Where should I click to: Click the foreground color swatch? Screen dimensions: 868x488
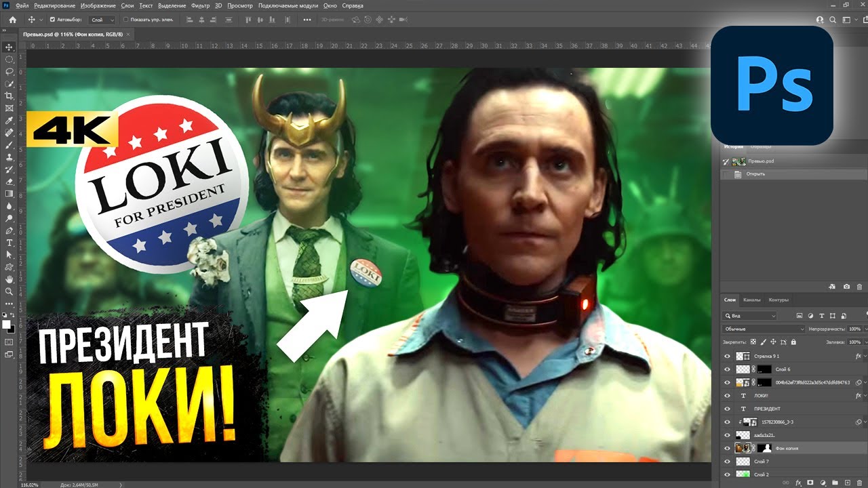[7, 325]
